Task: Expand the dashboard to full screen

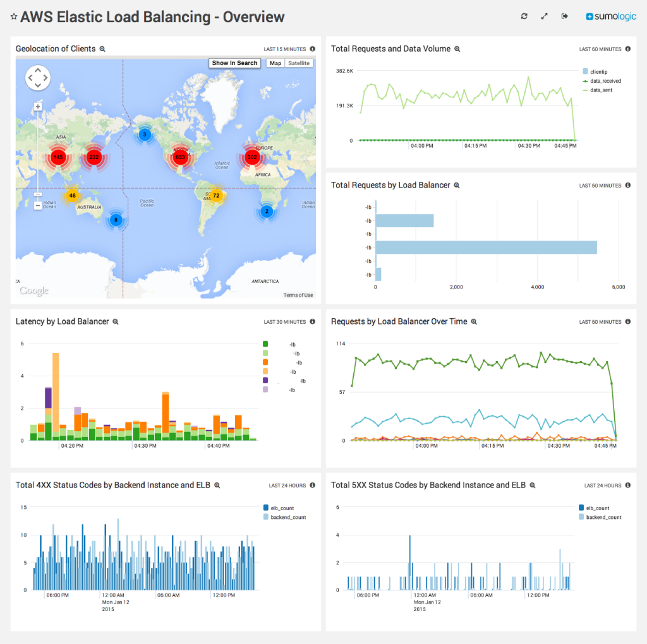Action: point(544,16)
